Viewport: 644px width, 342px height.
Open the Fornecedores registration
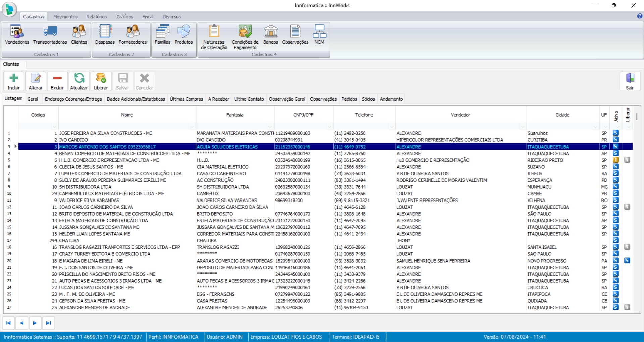click(133, 35)
